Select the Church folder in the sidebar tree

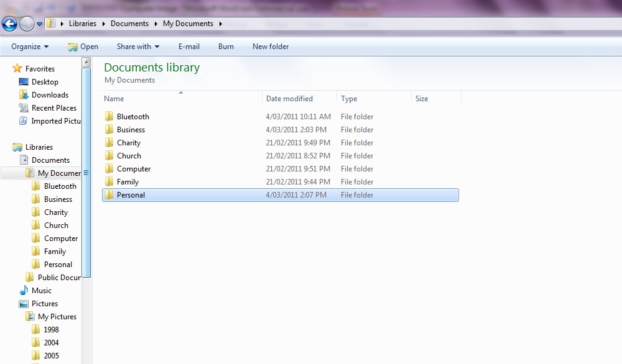coord(56,225)
